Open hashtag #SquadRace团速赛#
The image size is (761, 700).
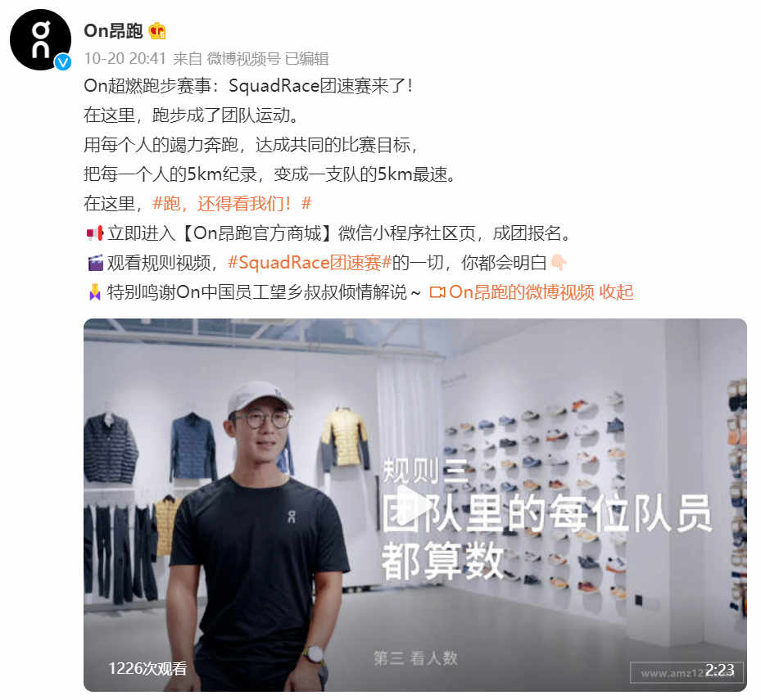pyautogui.click(x=310, y=263)
